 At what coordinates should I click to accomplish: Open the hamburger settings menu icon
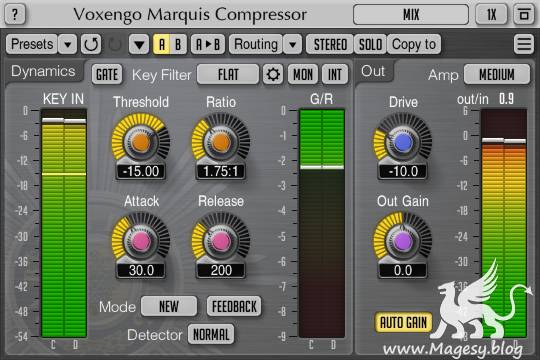[x=523, y=44]
